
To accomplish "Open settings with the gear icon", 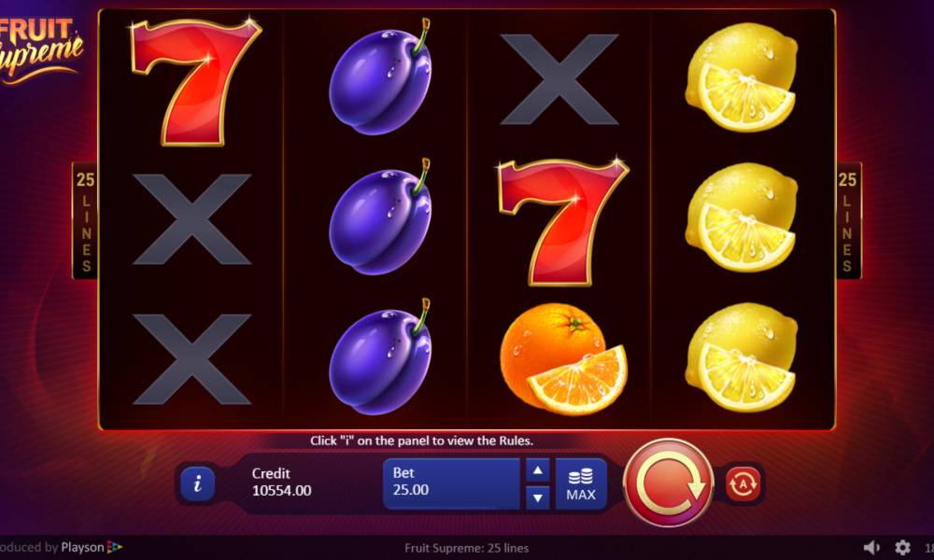I will coord(902,548).
